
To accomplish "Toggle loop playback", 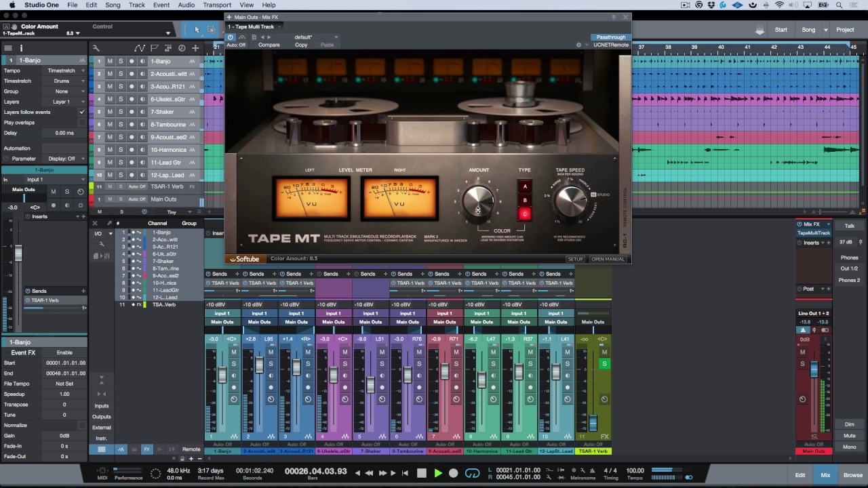I will (x=473, y=473).
